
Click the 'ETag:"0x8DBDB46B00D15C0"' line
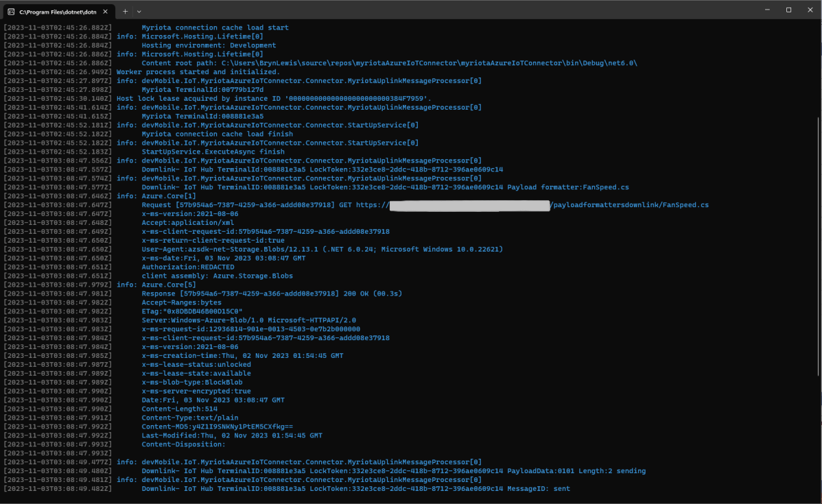click(192, 312)
